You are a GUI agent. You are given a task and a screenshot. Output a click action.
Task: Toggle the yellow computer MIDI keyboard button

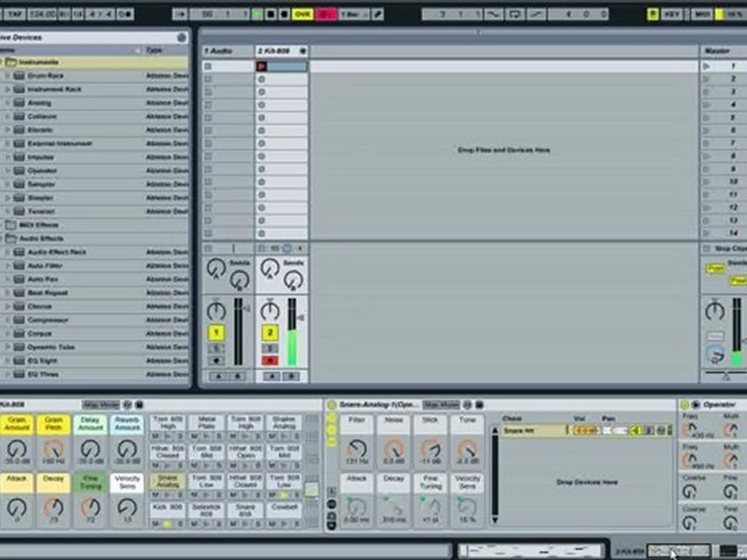(653, 14)
